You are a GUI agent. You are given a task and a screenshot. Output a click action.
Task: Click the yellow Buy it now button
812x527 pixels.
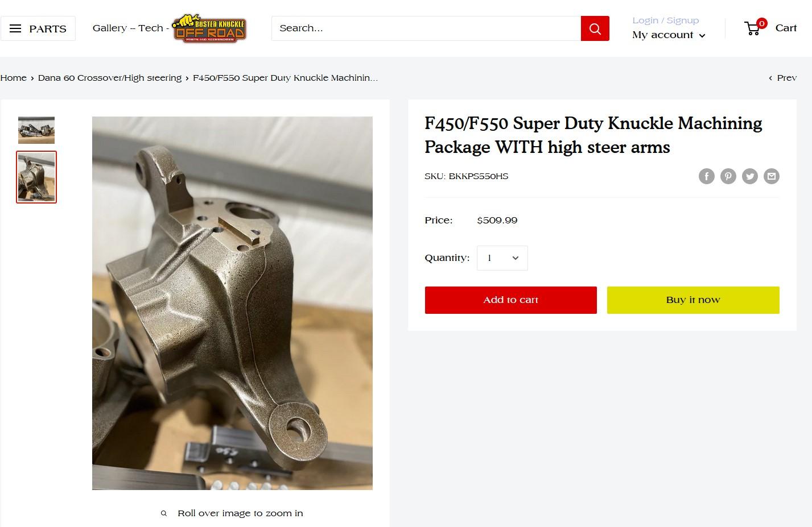(x=693, y=300)
